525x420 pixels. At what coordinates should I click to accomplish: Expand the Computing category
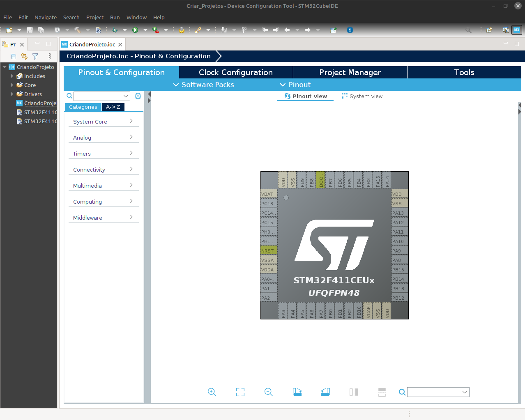tap(104, 202)
